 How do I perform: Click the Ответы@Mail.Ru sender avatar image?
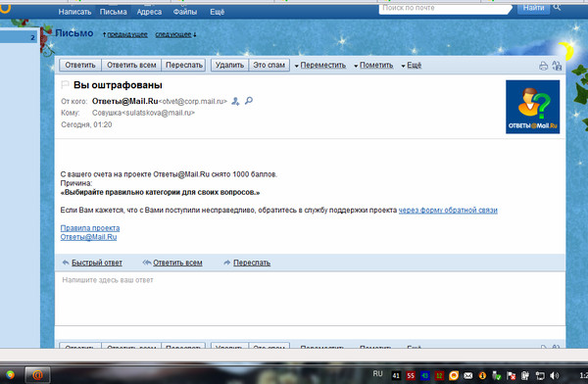(532, 107)
